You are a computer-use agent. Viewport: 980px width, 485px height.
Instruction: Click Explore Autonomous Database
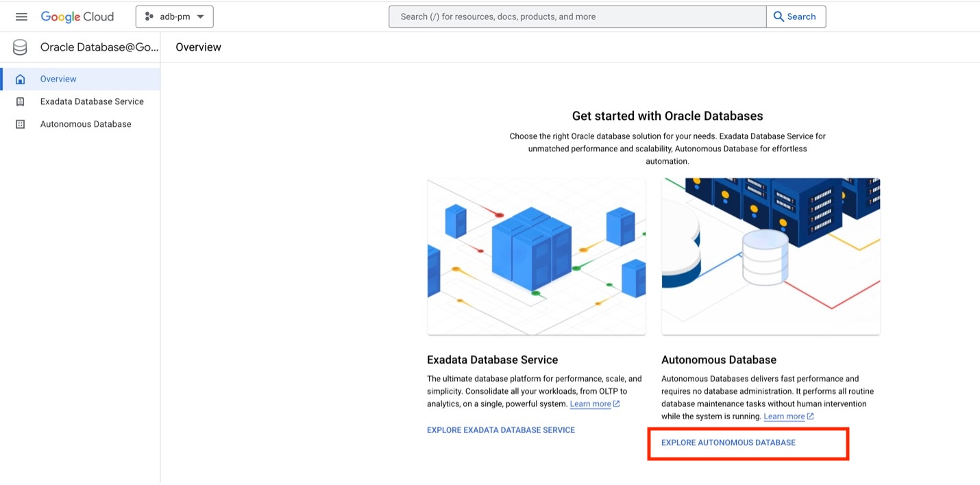[x=728, y=443]
